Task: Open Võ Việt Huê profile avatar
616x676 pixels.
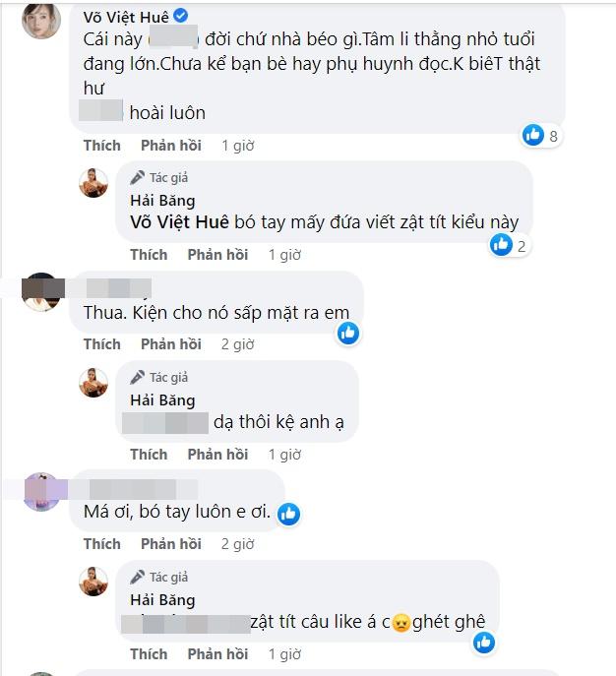Action: pos(41,20)
